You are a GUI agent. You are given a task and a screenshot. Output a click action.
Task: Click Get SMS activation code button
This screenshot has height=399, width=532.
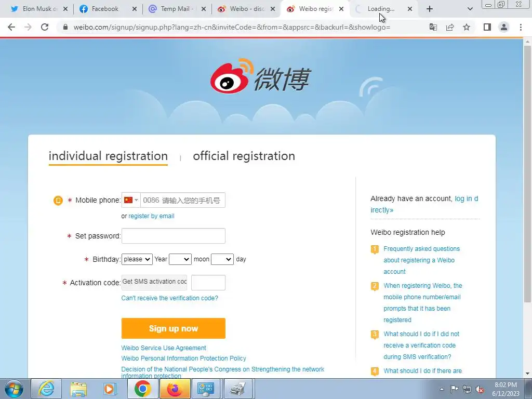click(x=154, y=282)
